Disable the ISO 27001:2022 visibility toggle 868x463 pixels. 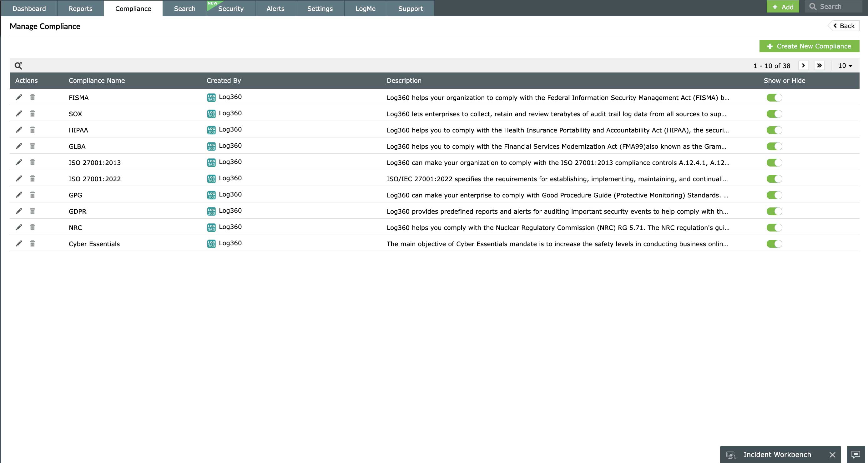pyautogui.click(x=774, y=179)
